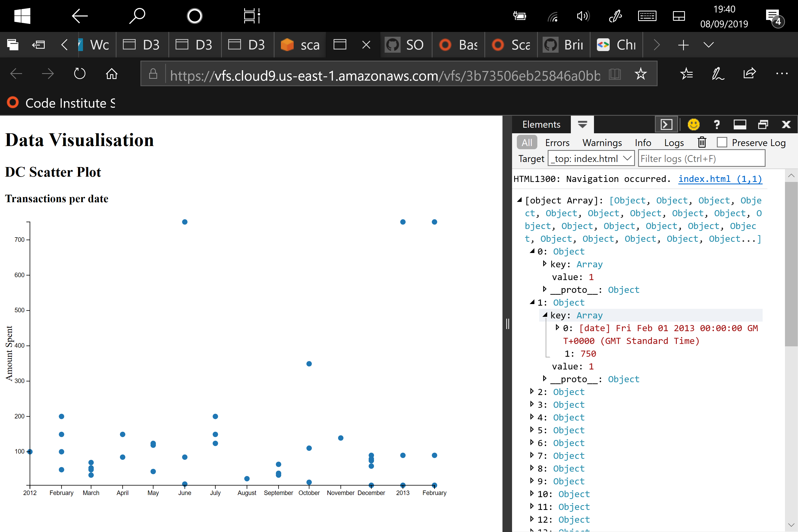
Task: Refresh the current page
Action: click(x=80, y=74)
